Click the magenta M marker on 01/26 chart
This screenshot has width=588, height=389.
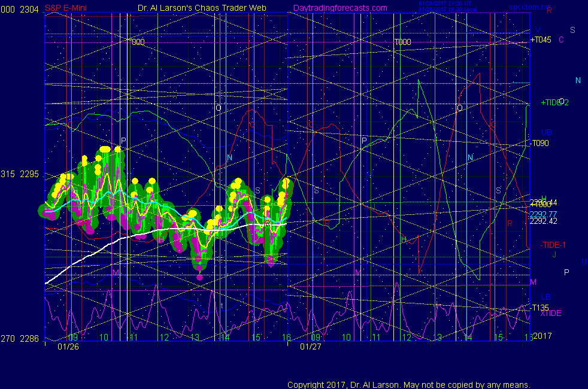(116, 272)
